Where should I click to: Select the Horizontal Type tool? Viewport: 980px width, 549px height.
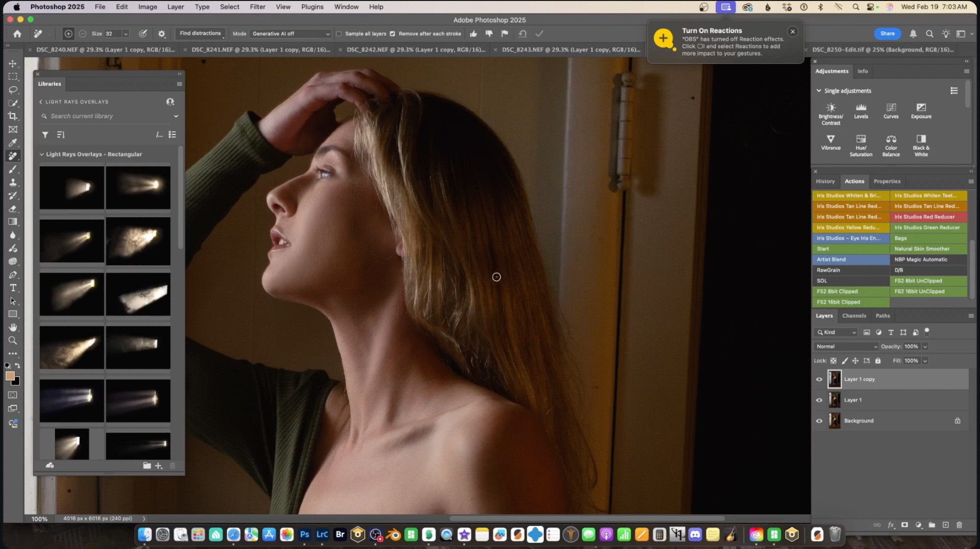coord(13,288)
